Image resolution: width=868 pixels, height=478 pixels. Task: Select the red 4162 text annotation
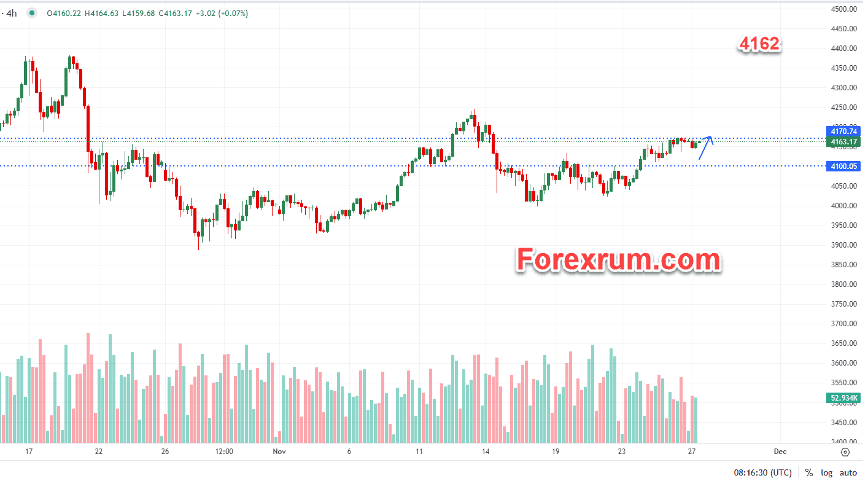click(759, 44)
